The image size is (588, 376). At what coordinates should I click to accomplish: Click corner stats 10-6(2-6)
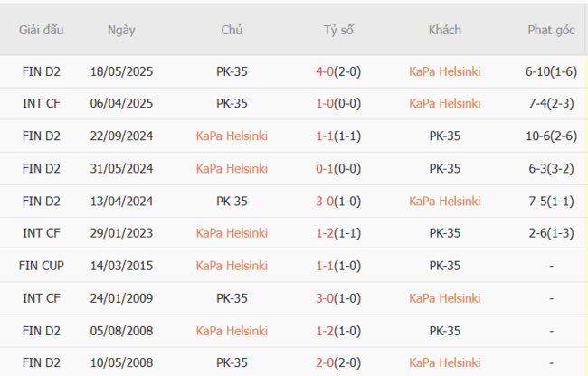[551, 136]
